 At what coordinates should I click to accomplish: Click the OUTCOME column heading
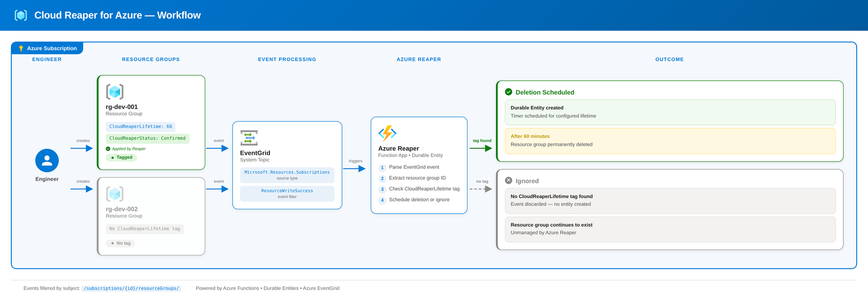(x=669, y=59)
